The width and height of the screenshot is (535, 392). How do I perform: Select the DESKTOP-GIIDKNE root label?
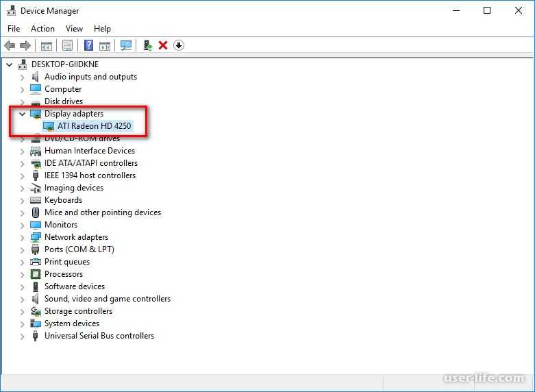coord(65,64)
